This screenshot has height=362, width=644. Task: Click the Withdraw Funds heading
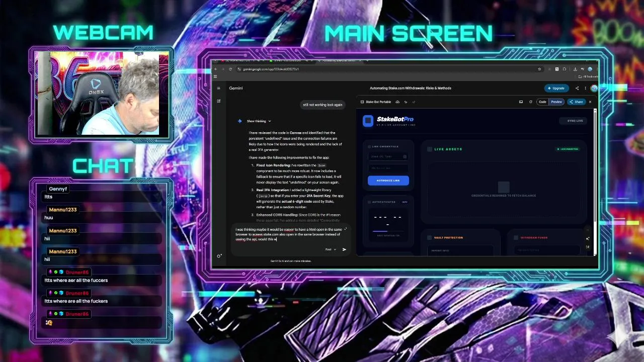click(x=534, y=238)
